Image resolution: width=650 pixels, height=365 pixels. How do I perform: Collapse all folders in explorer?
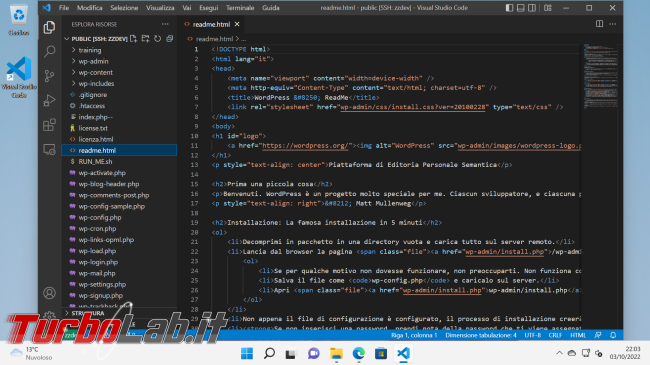[170, 39]
